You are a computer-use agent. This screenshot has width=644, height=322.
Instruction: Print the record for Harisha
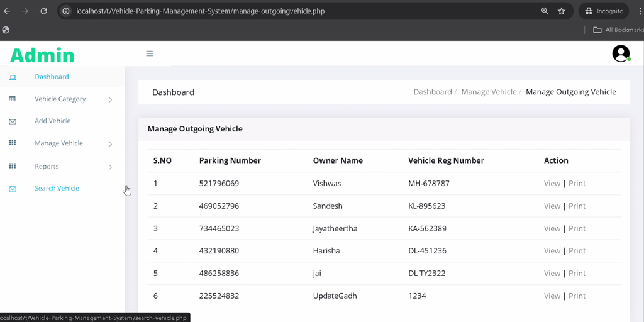(577, 250)
